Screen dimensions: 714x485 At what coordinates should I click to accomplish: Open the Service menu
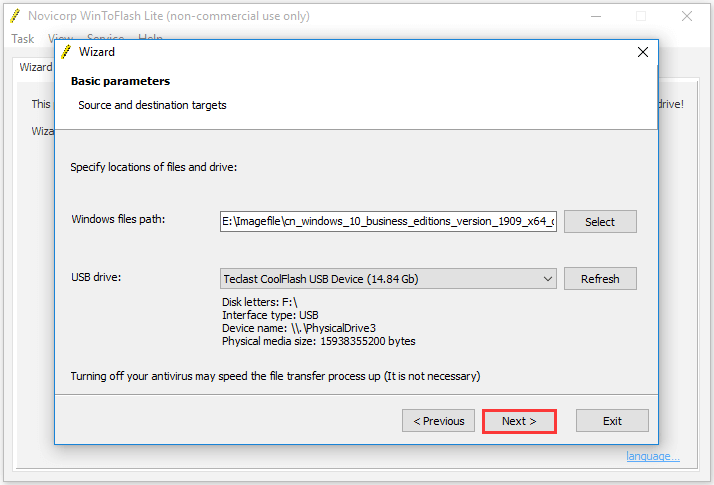(x=105, y=36)
